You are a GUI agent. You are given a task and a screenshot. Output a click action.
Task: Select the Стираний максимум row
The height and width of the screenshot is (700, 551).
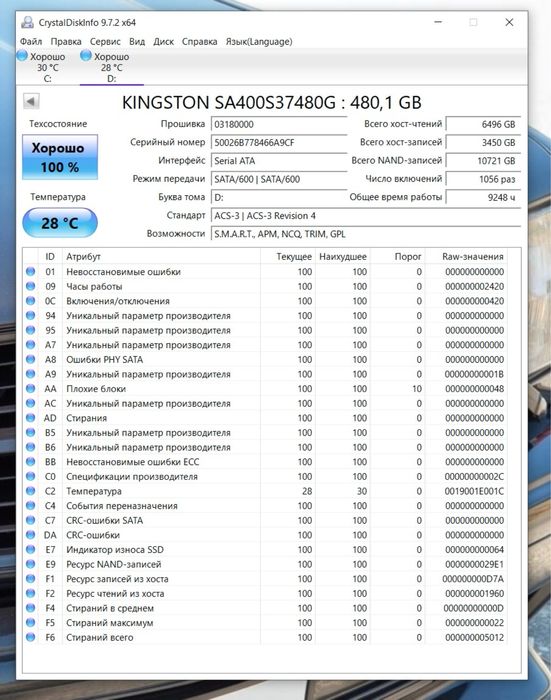(266, 623)
